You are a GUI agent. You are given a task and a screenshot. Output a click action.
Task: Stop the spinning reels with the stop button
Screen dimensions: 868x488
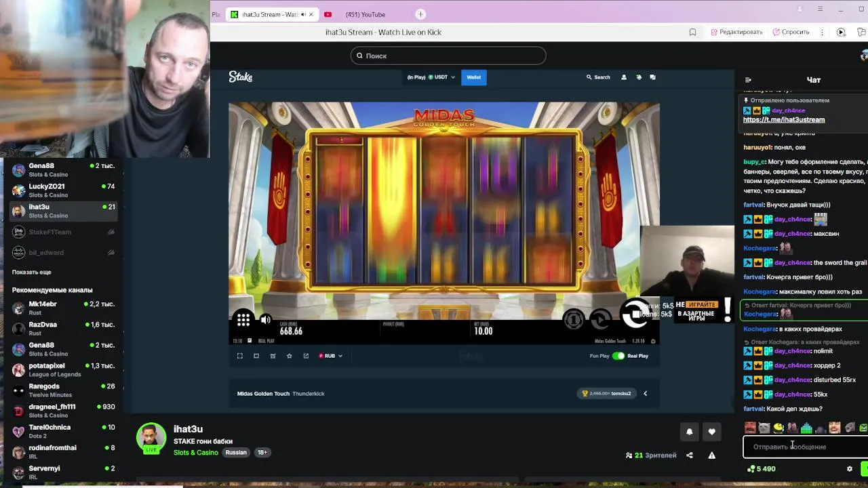635,314
